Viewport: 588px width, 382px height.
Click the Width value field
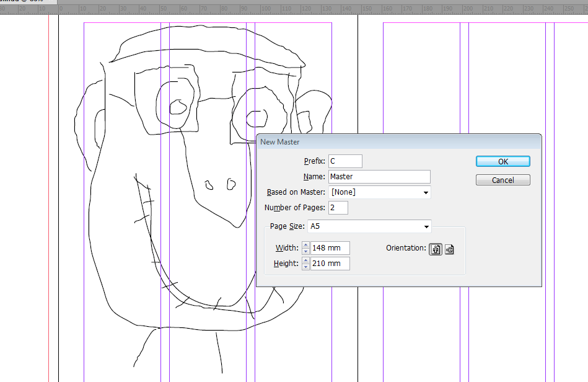click(330, 248)
